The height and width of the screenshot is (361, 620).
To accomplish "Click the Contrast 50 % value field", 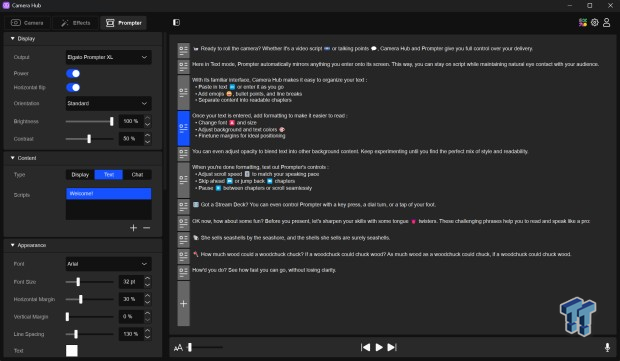I will click(131, 139).
